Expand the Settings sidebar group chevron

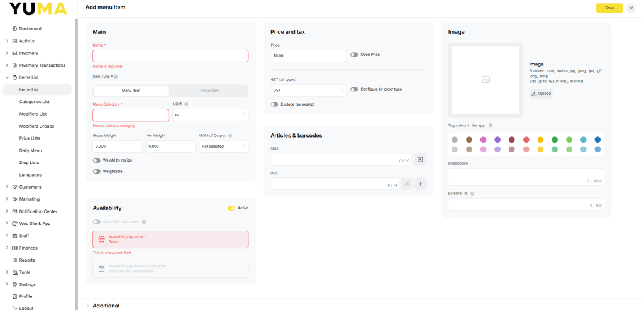[7, 285]
